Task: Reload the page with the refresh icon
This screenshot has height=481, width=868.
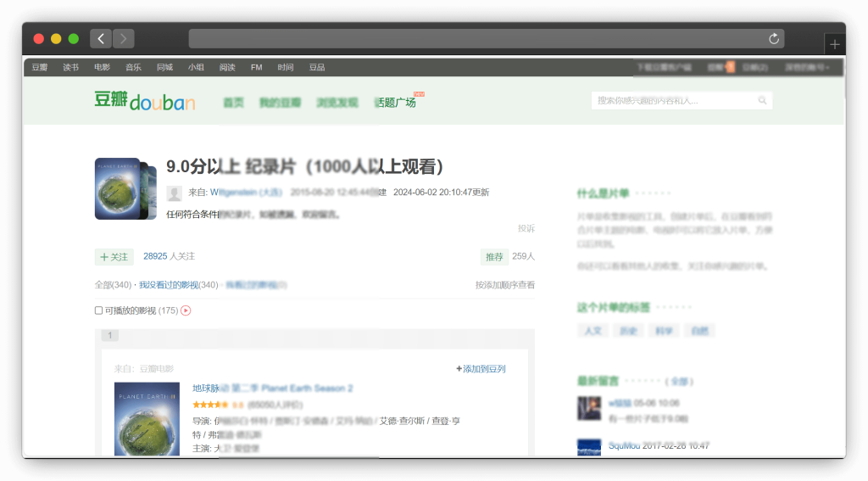Action: click(774, 38)
